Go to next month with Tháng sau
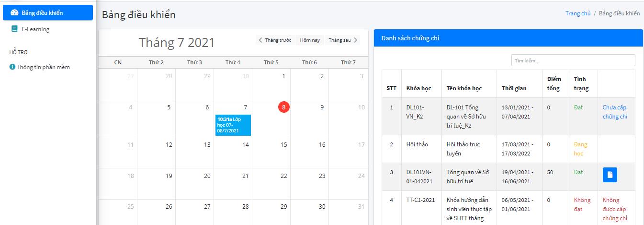Viewport: 644px width, 225px height. [x=343, y=40]
